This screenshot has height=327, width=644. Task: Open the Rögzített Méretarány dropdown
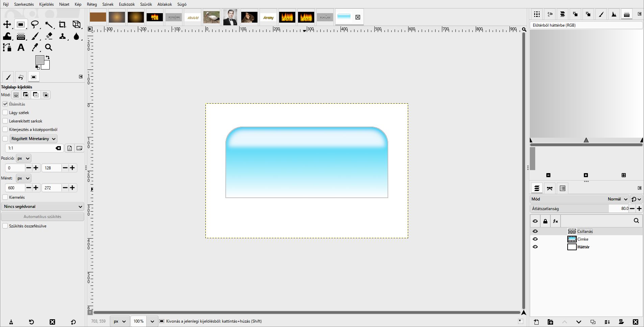pyautogui.click(x=33, y=139)
